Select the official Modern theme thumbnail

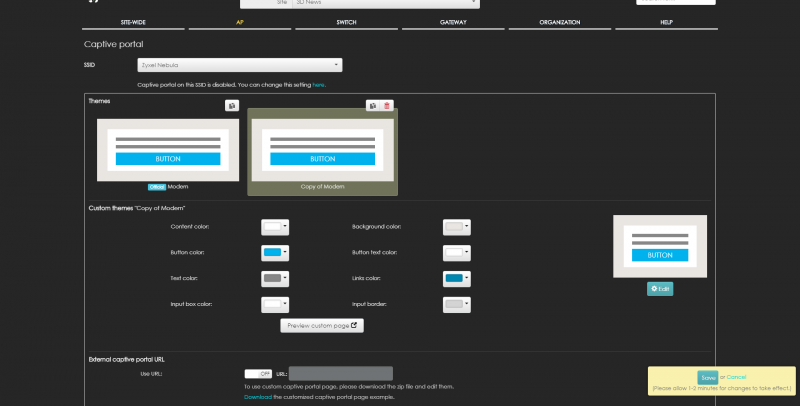[x=168, y=150]
